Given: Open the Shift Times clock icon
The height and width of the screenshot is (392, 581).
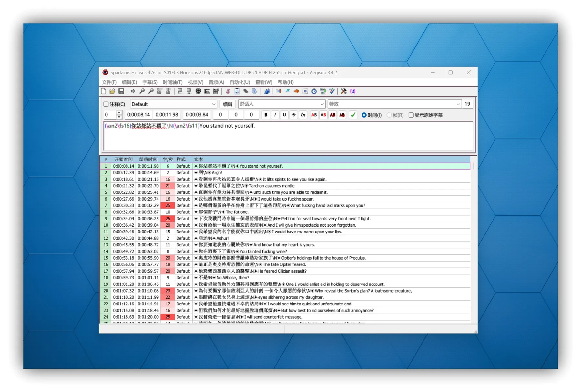Looking at the screenshot, I should click(x=314, y=91).
